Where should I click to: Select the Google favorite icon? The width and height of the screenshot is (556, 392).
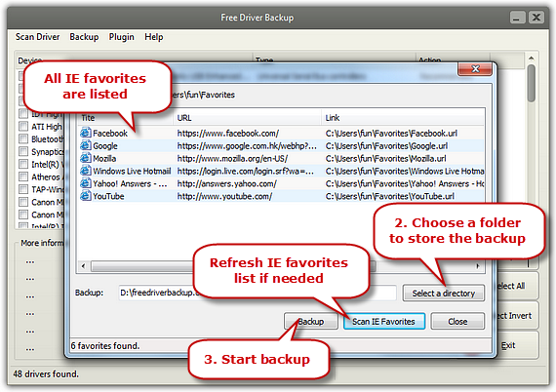(85, 145)
